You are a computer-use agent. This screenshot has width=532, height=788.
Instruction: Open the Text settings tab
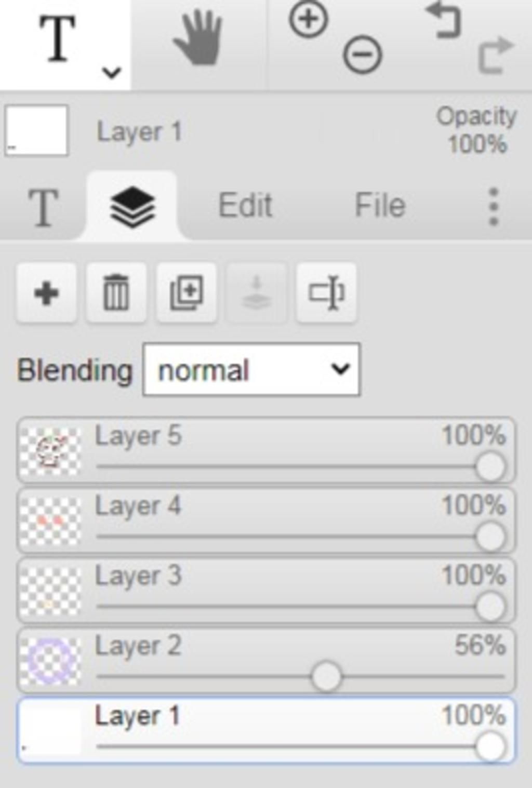[43, 208]
